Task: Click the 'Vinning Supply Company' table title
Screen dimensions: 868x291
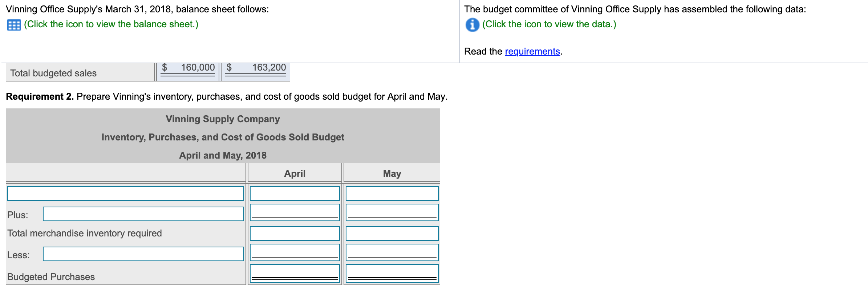Action: [x=223, y=119]
